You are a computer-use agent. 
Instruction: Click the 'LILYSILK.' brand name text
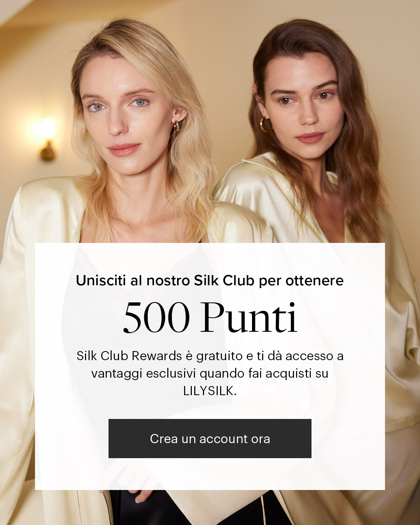(x=210, y=391)
